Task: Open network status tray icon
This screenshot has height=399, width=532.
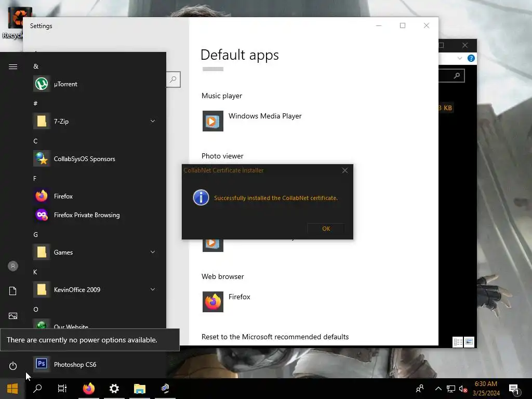Action: (451, 389)
